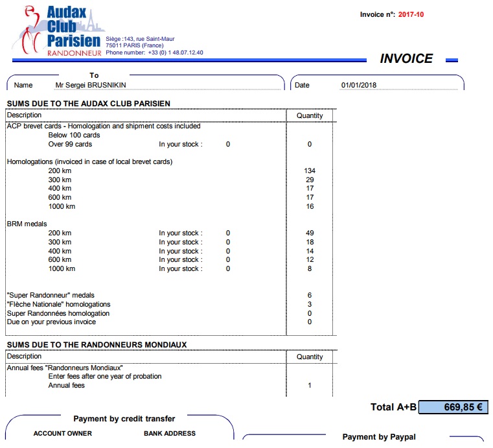Click "Flèche Nationale" homologations label
This screenshot has height=448, width=493.
59,305
